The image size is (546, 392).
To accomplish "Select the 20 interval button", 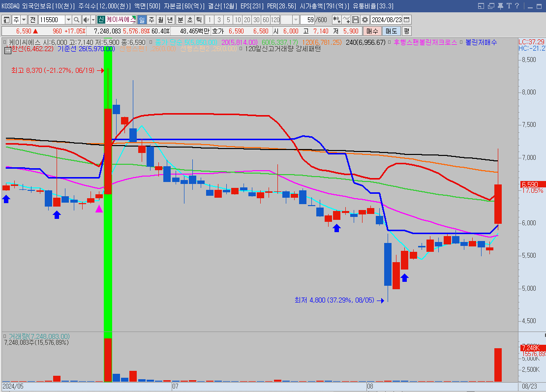I will [x=247, y=20].
